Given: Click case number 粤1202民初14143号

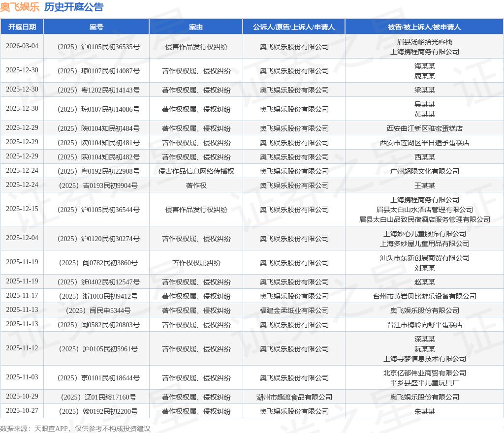Looking at the screenshot, I should pos(98,90).
